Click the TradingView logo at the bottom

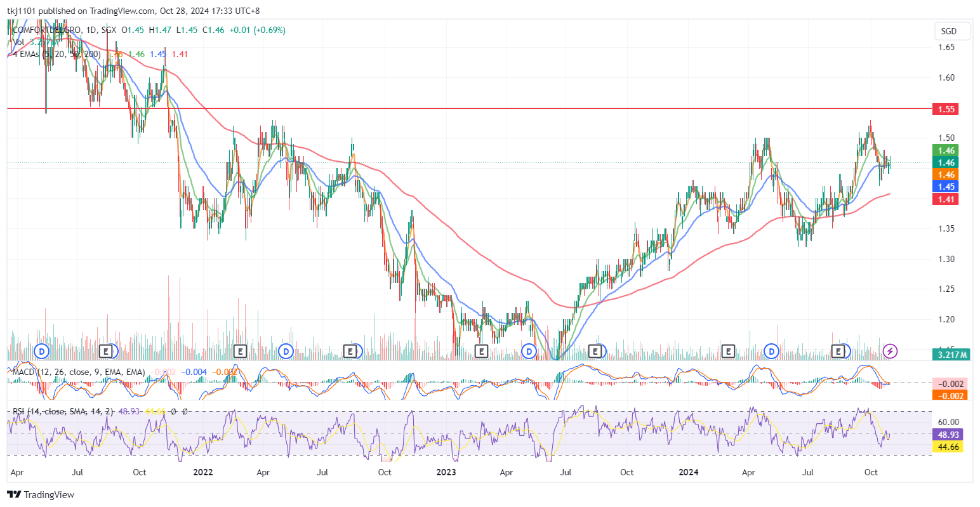41,494
